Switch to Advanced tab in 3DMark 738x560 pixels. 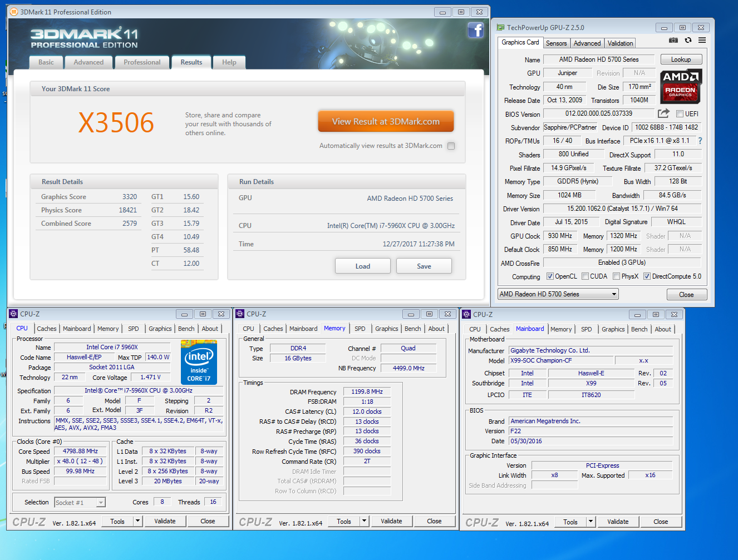coord(88,62)
